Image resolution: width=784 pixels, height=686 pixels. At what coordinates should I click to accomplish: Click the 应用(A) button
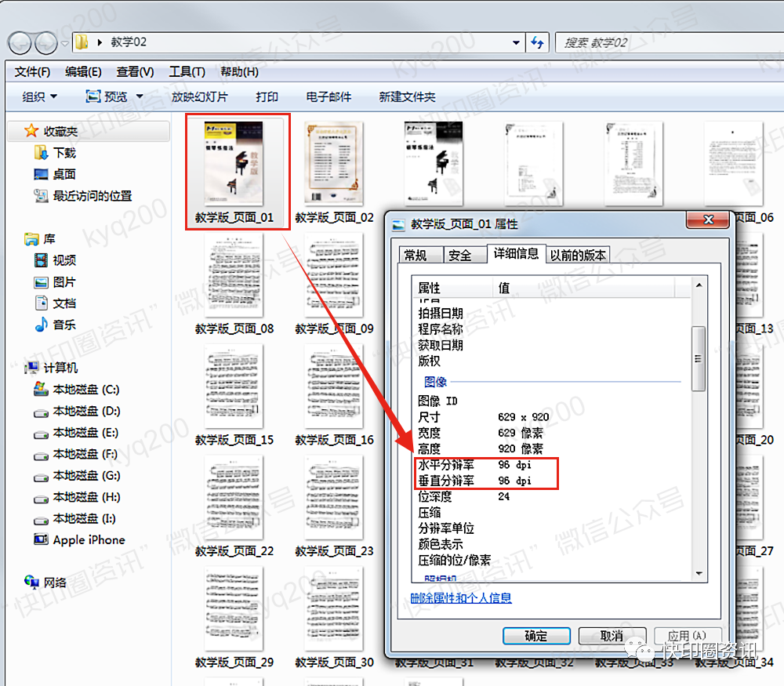(688, 636)
